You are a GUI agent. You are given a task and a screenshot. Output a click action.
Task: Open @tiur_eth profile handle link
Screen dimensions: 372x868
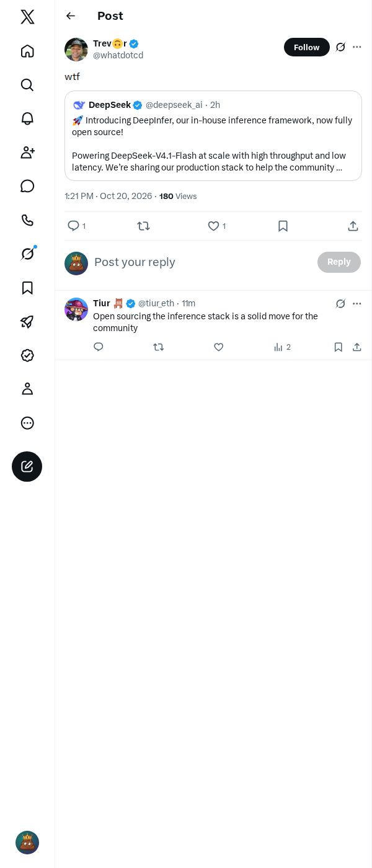pyautogui.click(x=156, y=303)
